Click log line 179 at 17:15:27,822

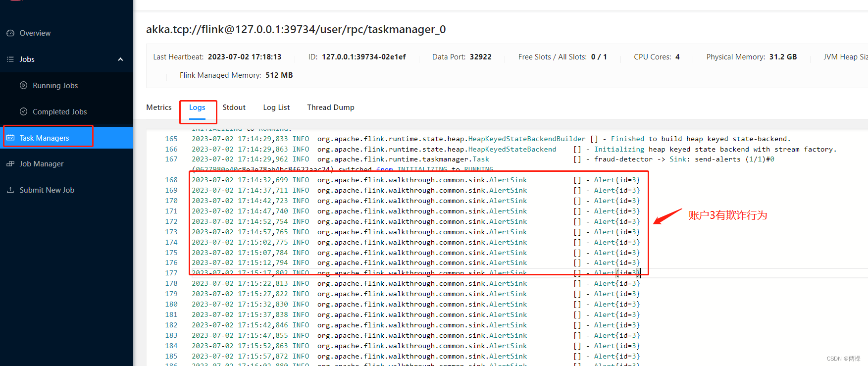pos(416,294)
